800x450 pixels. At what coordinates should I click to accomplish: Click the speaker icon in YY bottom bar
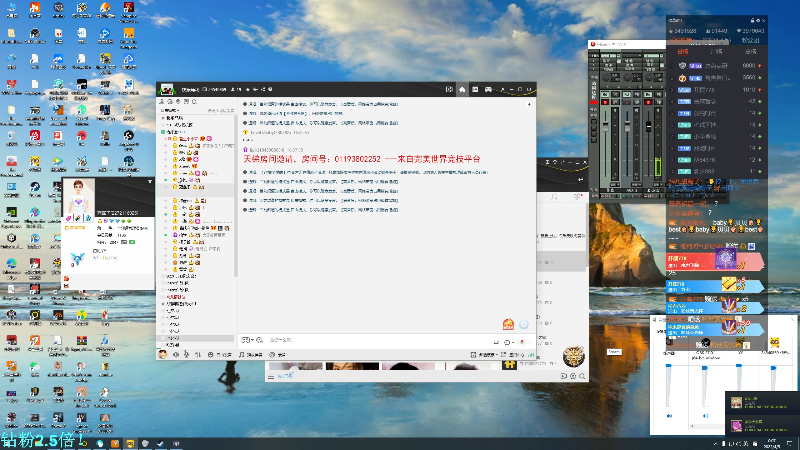click(176, 354)
